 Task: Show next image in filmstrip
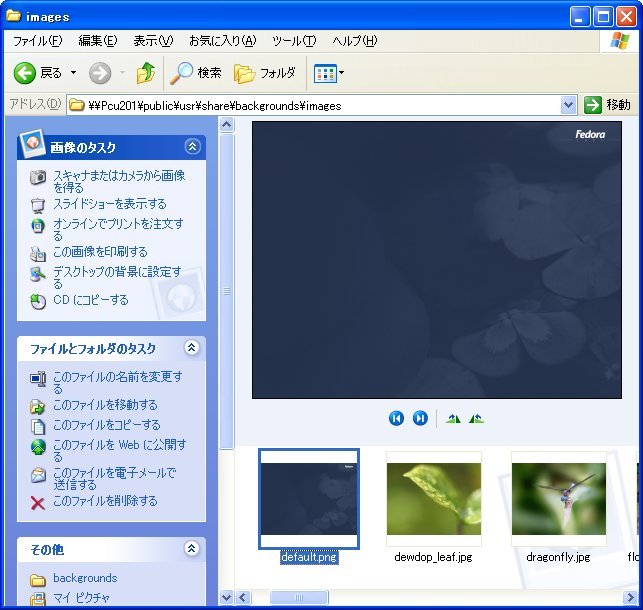(x=420, y=419)
